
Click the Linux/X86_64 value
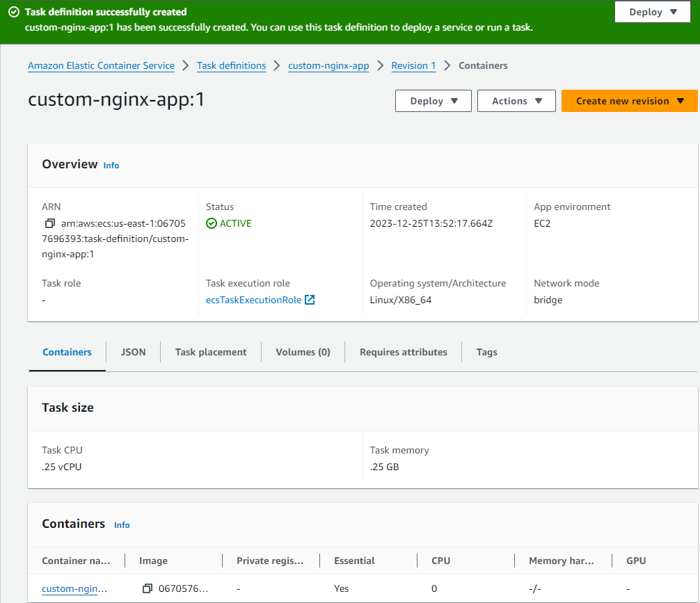(x=401, y=300)
